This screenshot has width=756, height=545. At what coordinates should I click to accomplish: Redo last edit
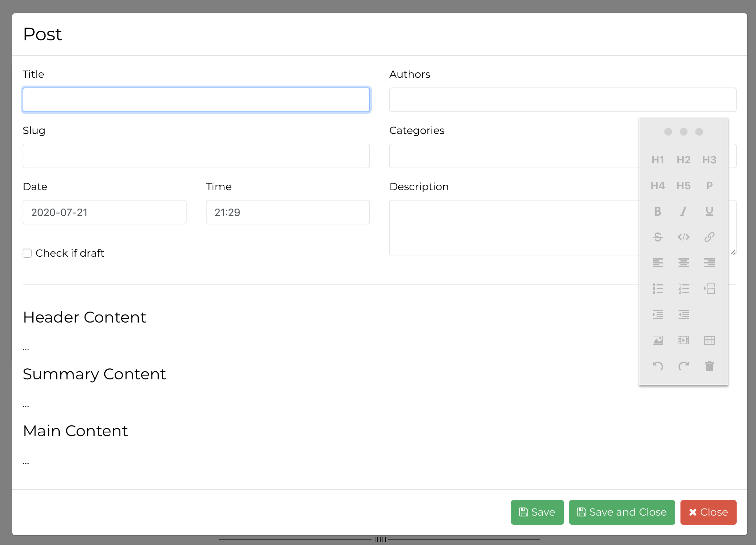pos(683,366)
